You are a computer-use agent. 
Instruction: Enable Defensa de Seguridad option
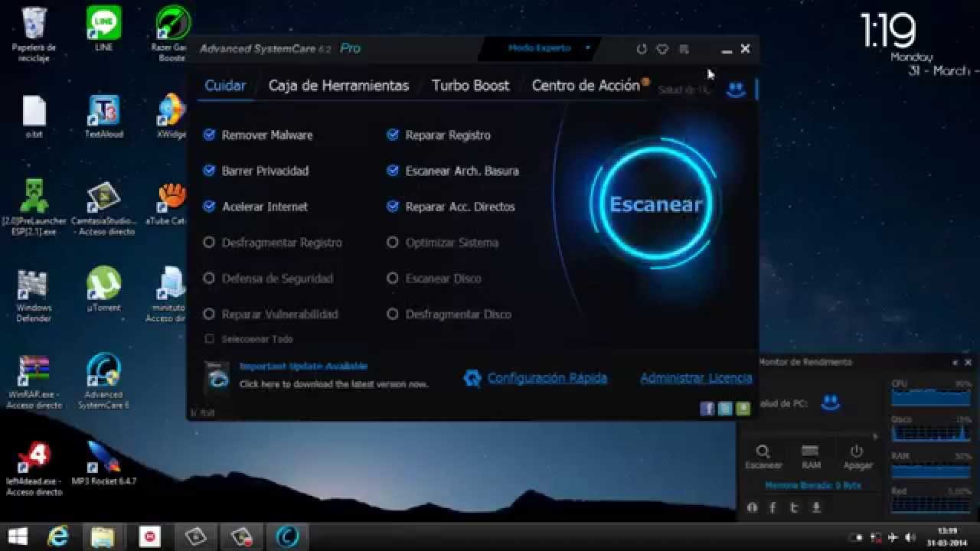(209, 279)
